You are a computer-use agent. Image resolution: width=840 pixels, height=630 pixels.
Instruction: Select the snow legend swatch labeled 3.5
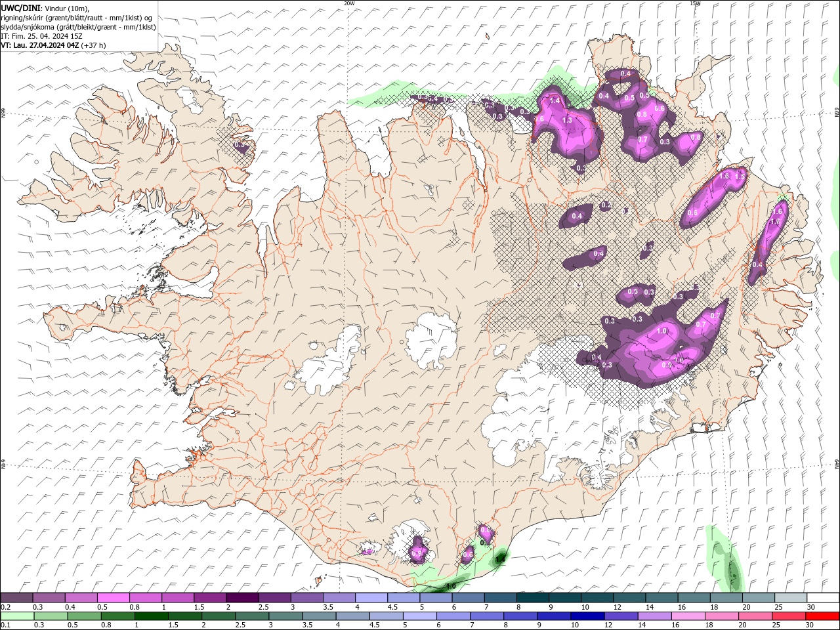pos(338,597)
